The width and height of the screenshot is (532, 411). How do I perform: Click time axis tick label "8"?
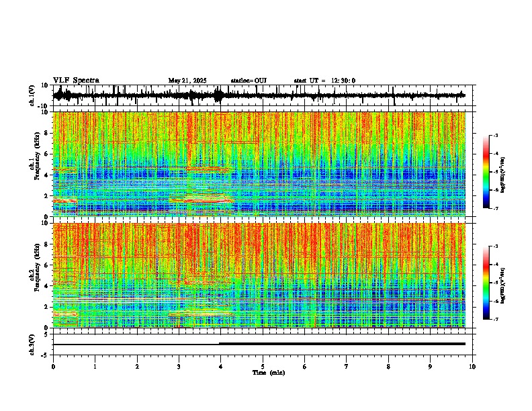click(x=388, y=367)
